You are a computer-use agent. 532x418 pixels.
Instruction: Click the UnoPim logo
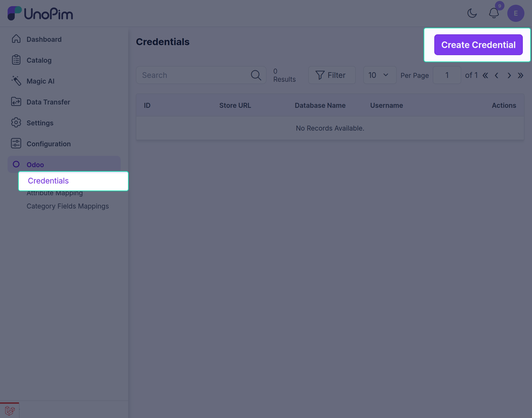[40, 13]
